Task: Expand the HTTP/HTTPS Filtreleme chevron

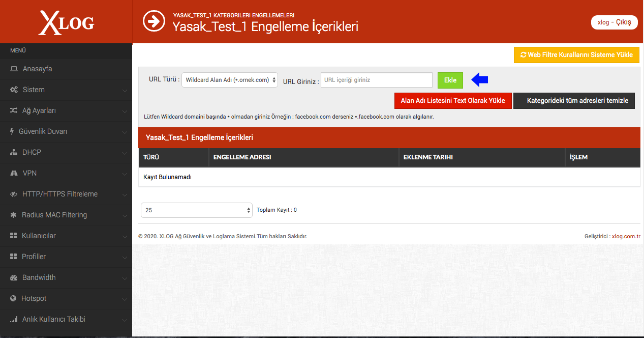Action: pyautogui.click(x=125, y=195)
